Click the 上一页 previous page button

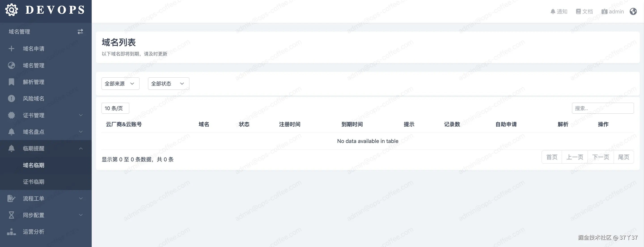coord(575,157)
